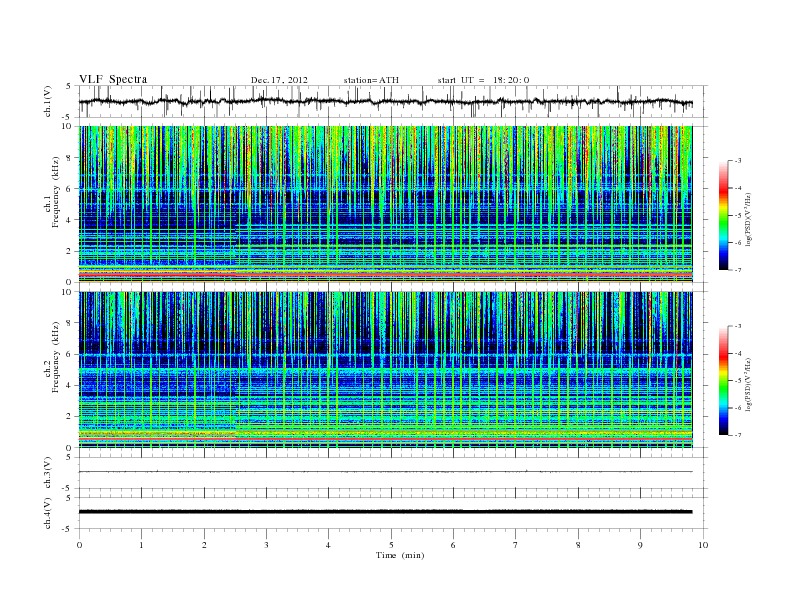The height and width of the screenshot is (612, 792).
Task: Click the date 'Dec. 17, 2012'
Action: click(279, 80)
